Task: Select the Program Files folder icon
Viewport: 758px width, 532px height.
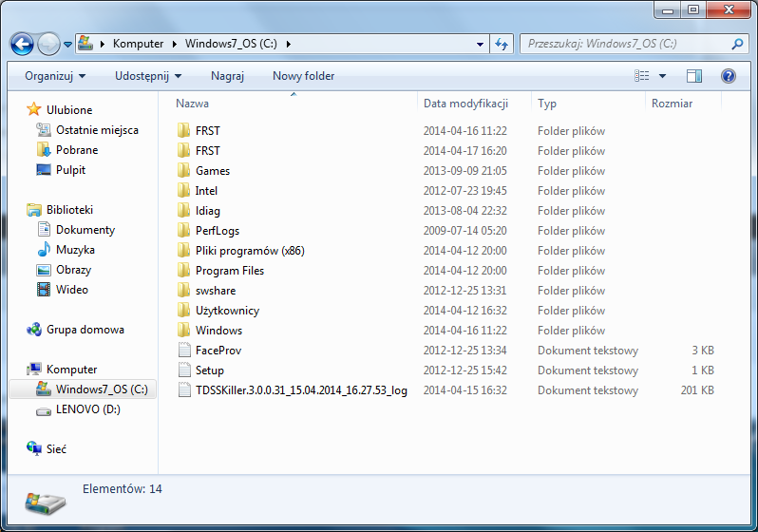Action: pos(183,271)
